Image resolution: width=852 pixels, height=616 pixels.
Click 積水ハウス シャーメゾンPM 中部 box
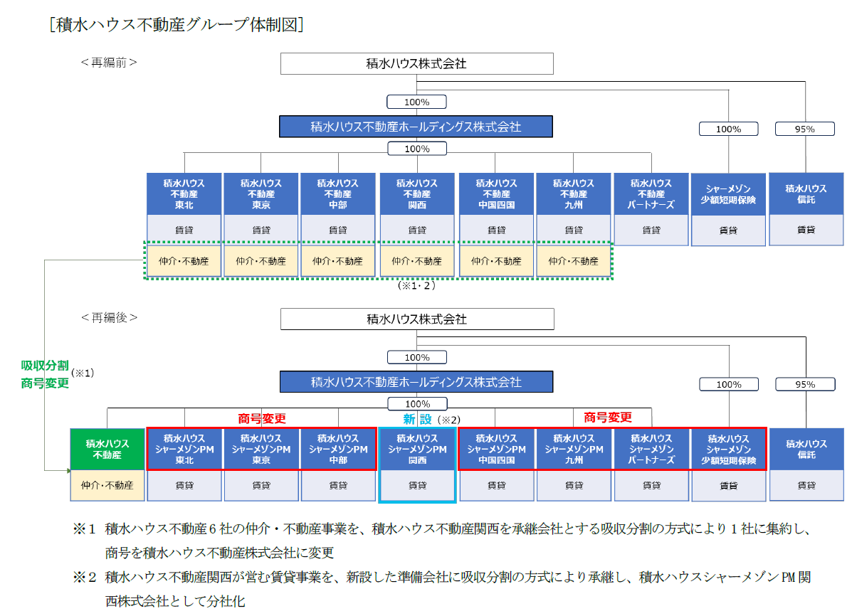pos(338,450)
